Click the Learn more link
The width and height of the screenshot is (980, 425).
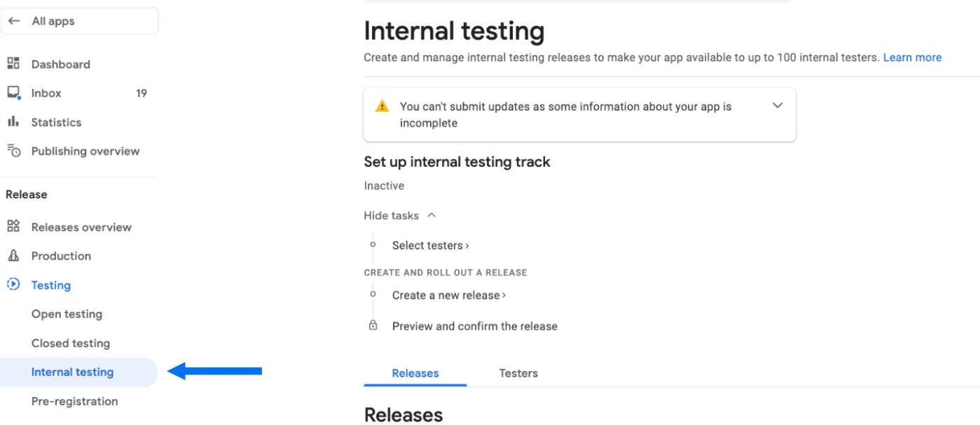click(912, 57)
